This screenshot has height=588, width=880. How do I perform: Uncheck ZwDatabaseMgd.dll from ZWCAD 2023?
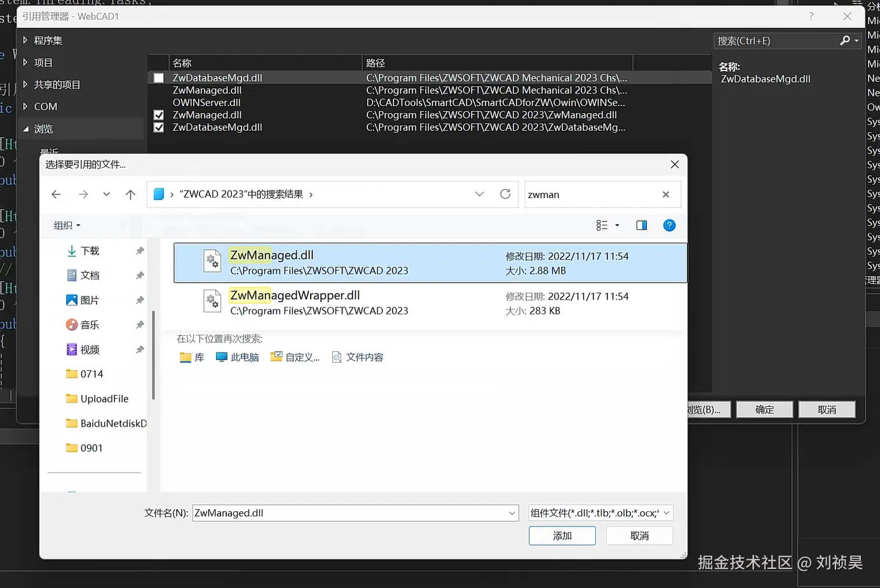coord(159,128)
